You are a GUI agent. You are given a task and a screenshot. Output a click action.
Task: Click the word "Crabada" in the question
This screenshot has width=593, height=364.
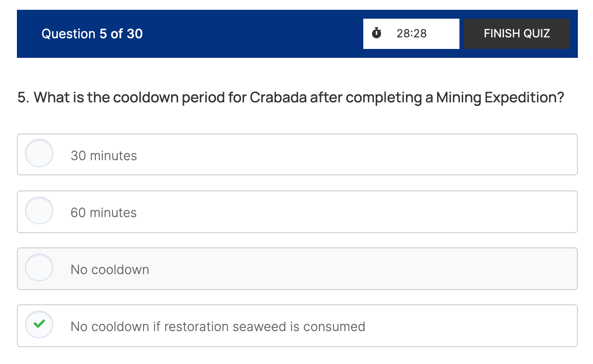click(x=278, y=97)
